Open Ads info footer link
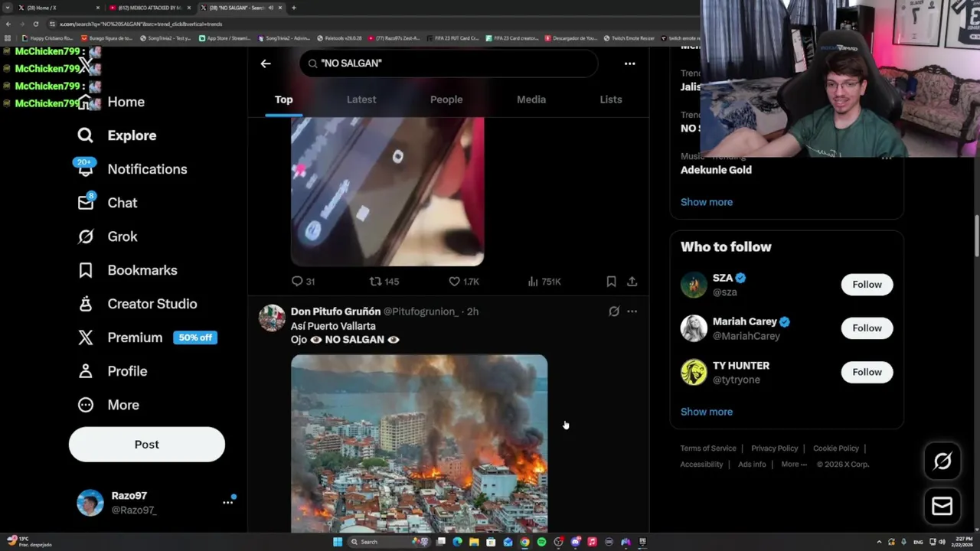This screenshot has height=551, width=980. click(x=752, y=465)
